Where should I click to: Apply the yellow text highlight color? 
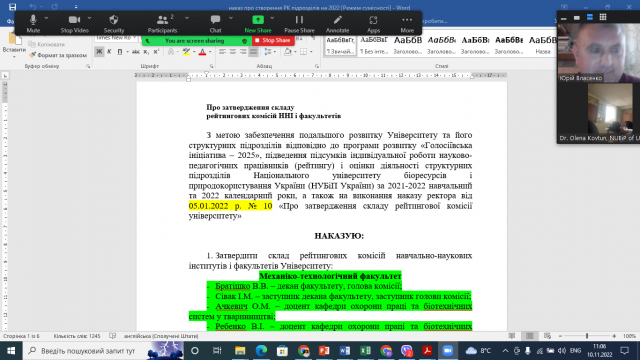(186, 52)
